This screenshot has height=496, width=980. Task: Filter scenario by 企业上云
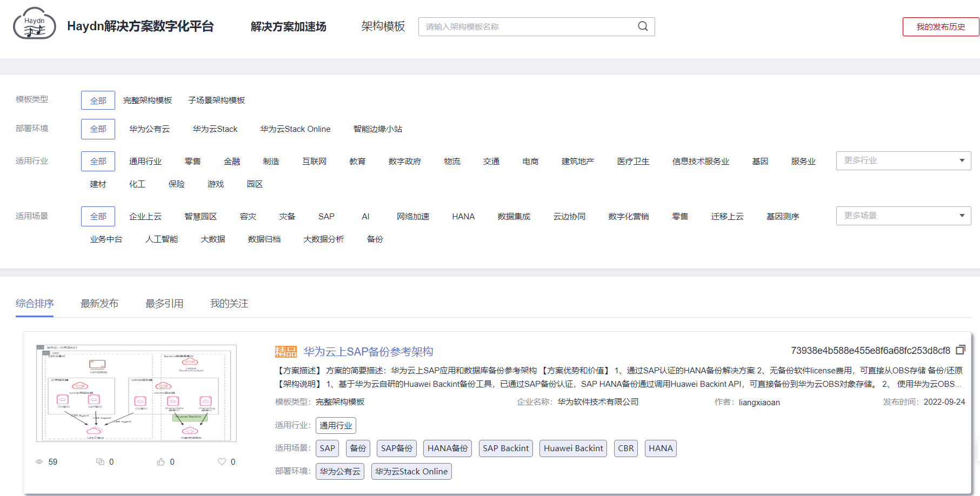pos(145,217)
